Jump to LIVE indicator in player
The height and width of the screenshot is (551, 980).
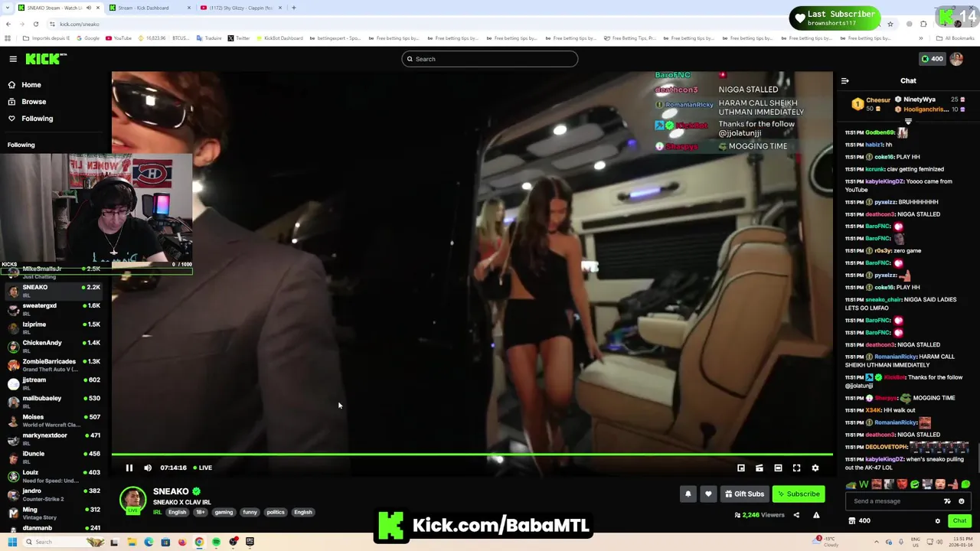[x=202, y=468]
